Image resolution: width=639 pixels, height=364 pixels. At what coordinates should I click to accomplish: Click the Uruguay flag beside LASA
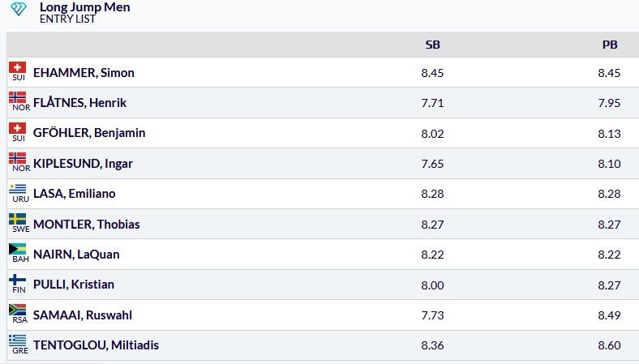[x=18, y=189]
